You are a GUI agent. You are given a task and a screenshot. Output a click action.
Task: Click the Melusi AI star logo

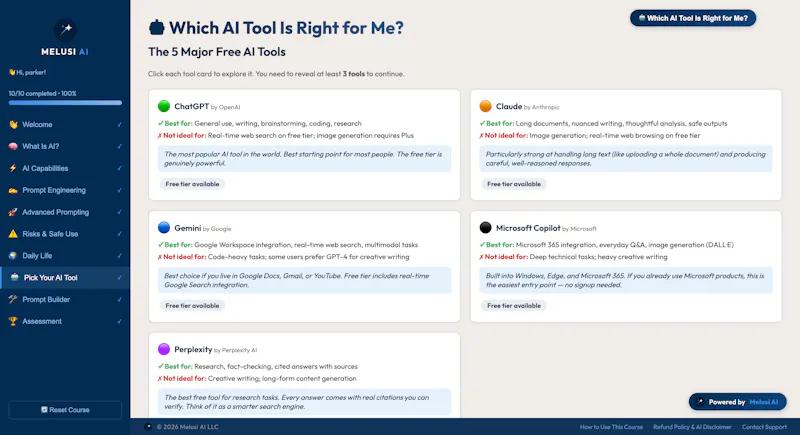pyautogui.click(x=65, y=30)
